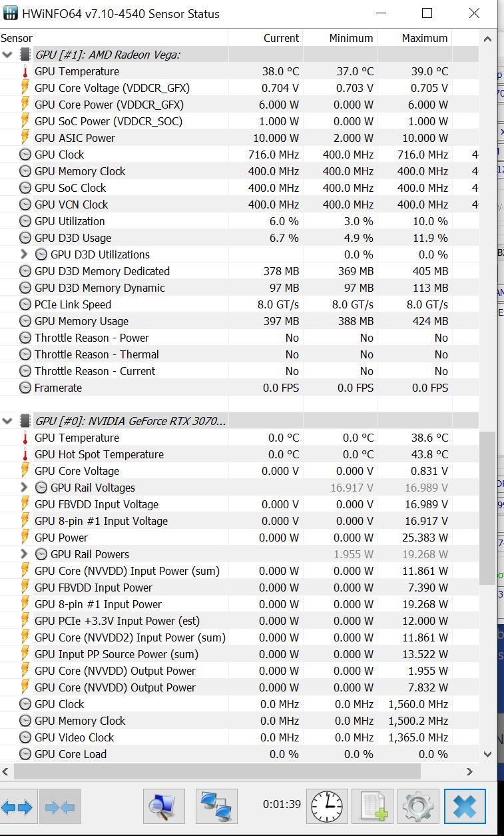Click the 0:01:39 elapsed time readout
This screenshot has height=836, width=504.
pos(282,804)
